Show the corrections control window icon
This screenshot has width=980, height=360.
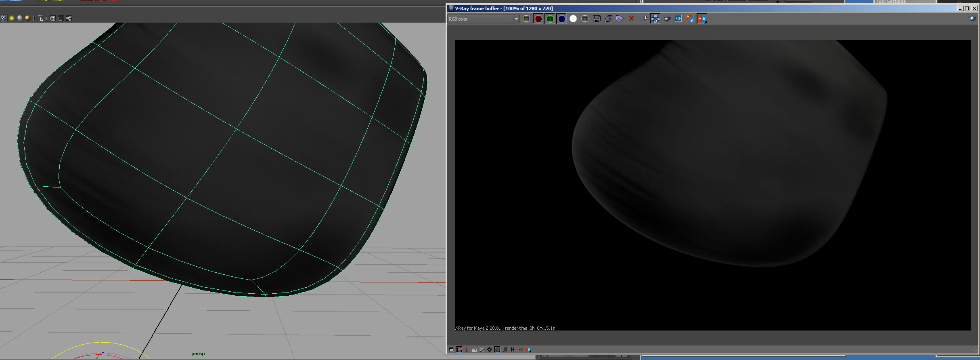point(451,349)
